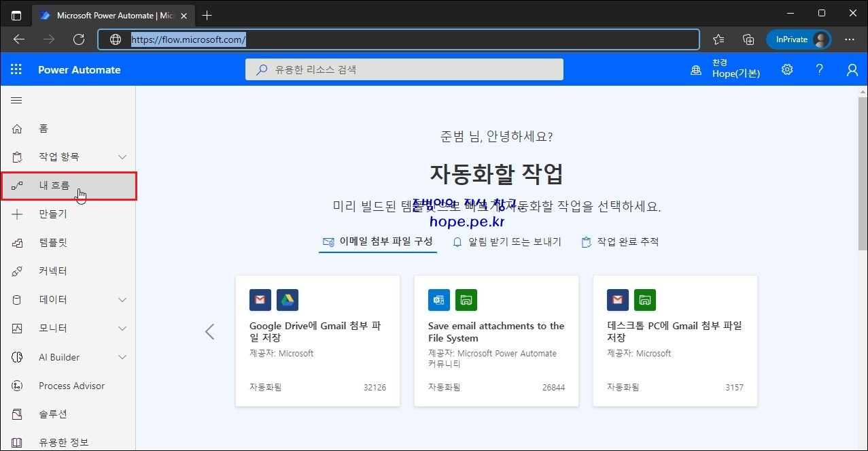Image resolution: width=868 pixels, height=451 pixels.
Task: Open browser collections icon
Action: [x=748, y=39]
